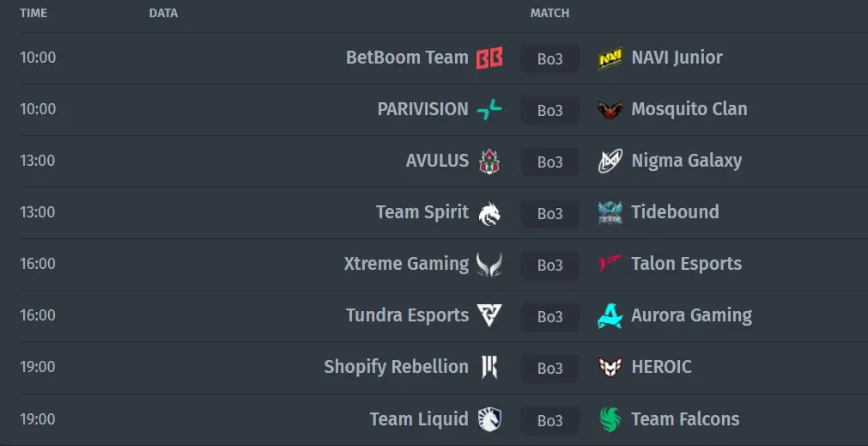Image resolution: width=868 pixels, height=446 pixels.
Task: Select the Xtreme Gaming wings logo
Action: pos(489,265)
